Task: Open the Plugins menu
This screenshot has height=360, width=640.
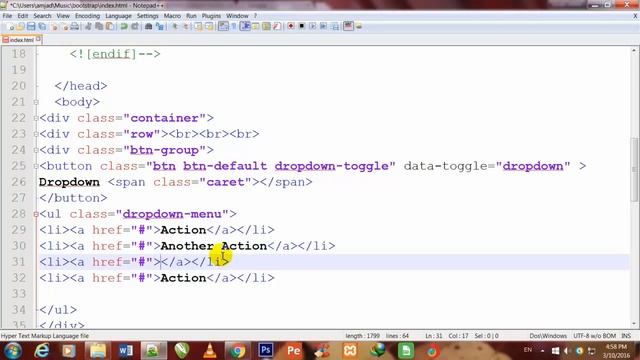Action: coord(211,16)
